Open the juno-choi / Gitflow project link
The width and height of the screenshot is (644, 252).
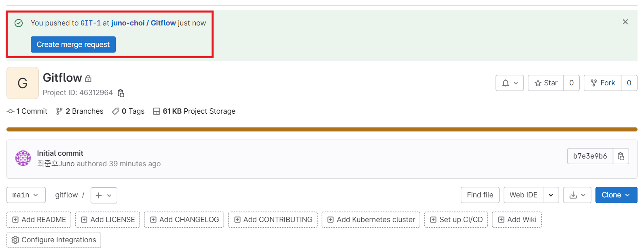(x=144, y=23)
